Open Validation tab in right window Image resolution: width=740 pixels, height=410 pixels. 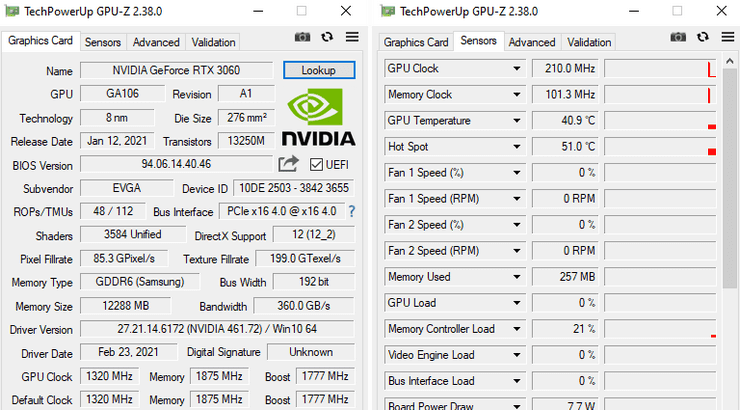pos(589,42)
